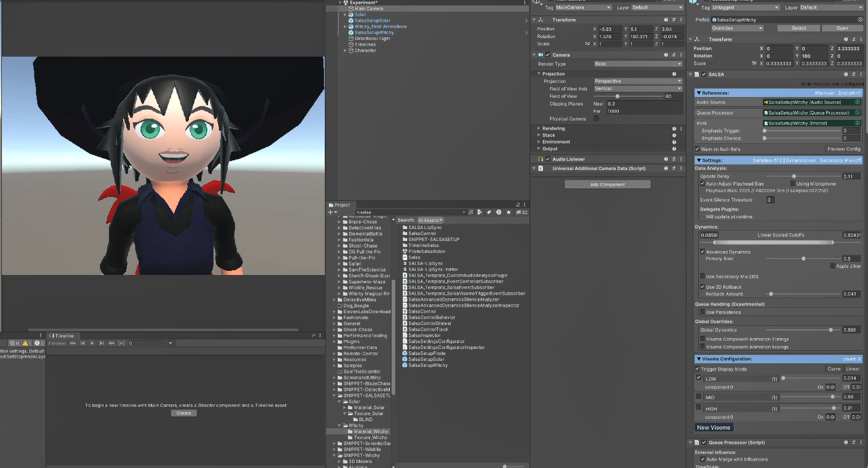Open the Camera component preset icon

[x=673, y=55]
